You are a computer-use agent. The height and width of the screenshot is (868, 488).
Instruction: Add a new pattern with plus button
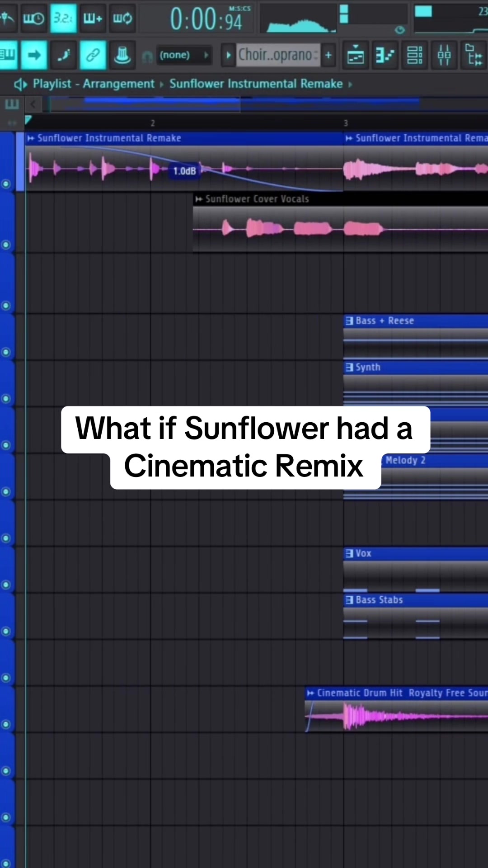point(328,55)
